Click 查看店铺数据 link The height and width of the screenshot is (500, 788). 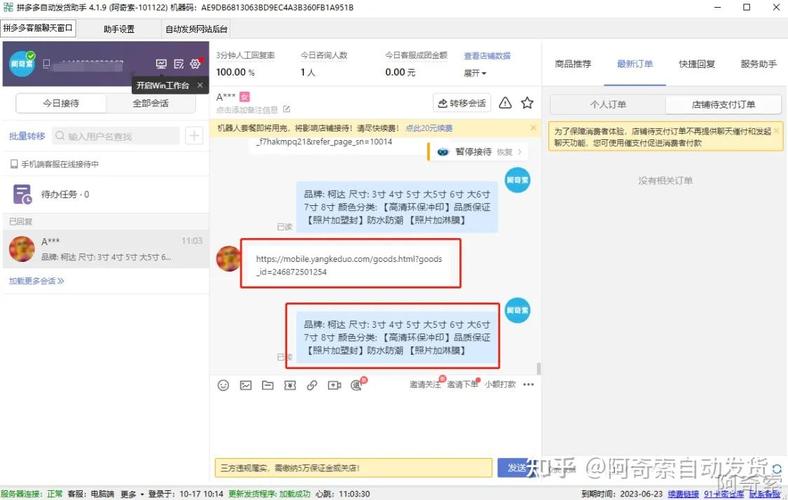(487, 56)
